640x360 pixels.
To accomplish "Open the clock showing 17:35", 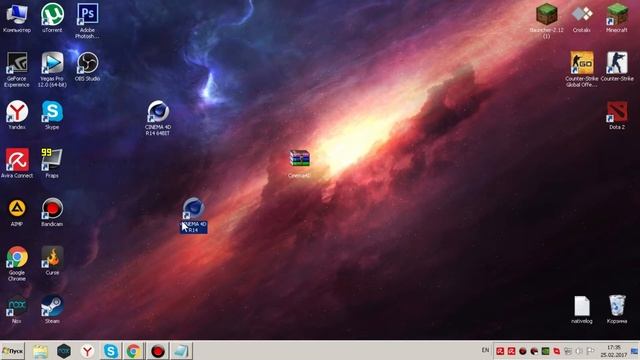I will pyautogui.click(x=613, y=351).
